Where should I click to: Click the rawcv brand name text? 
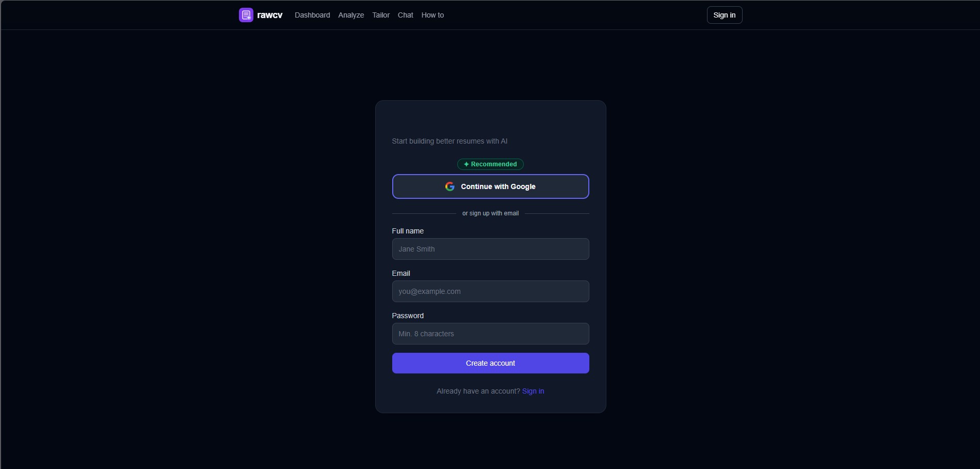269,15
